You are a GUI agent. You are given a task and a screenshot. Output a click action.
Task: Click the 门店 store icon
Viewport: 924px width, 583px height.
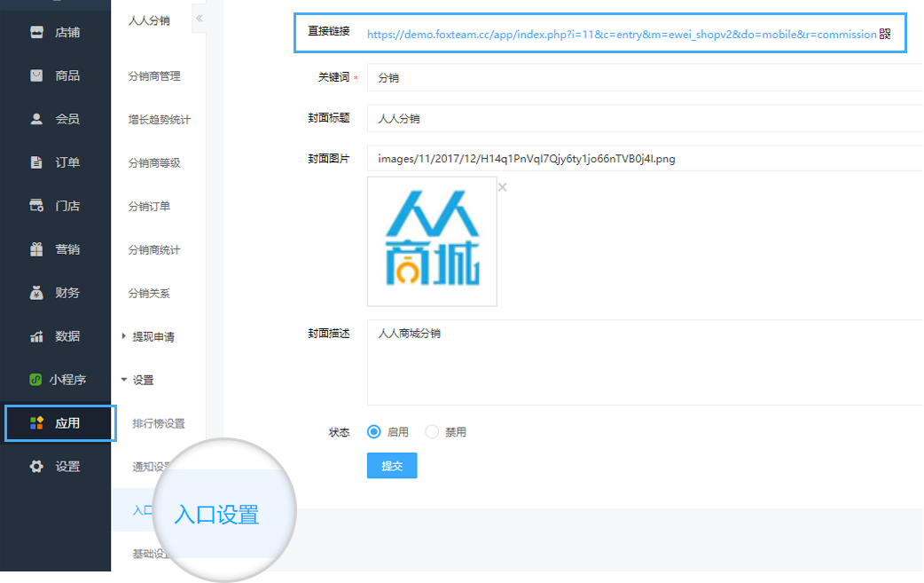tap(36, 206)
